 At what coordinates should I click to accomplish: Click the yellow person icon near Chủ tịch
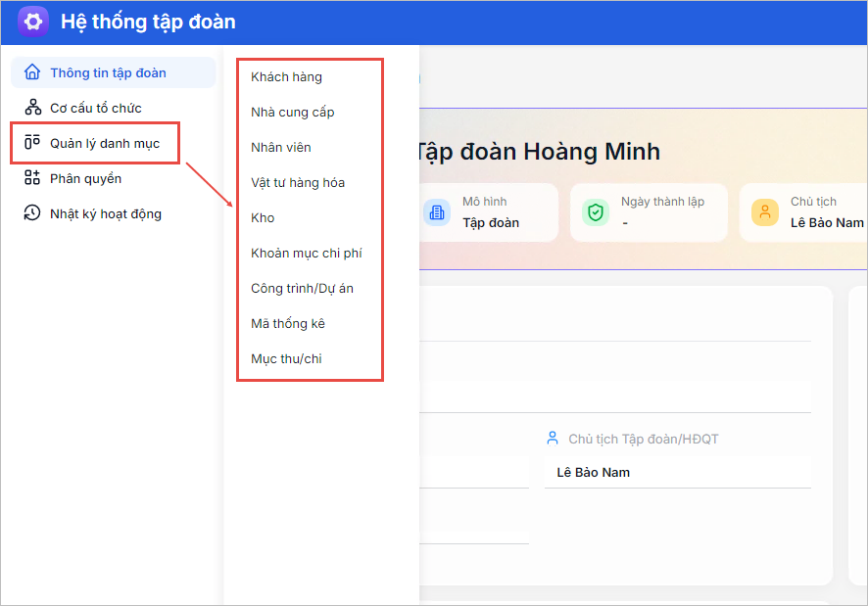pyautogui.click(x=765, y=212)
